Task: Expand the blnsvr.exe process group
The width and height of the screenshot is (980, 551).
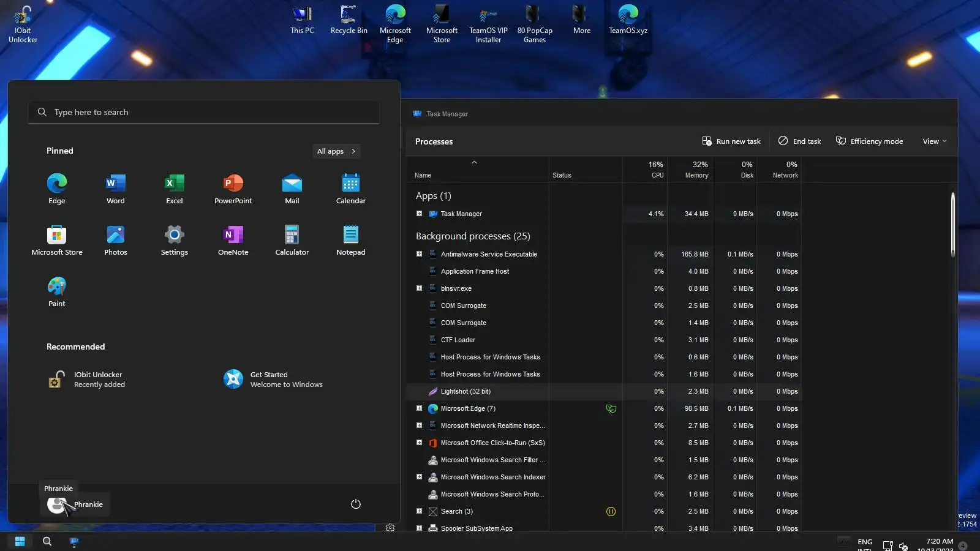Action: 420,288
